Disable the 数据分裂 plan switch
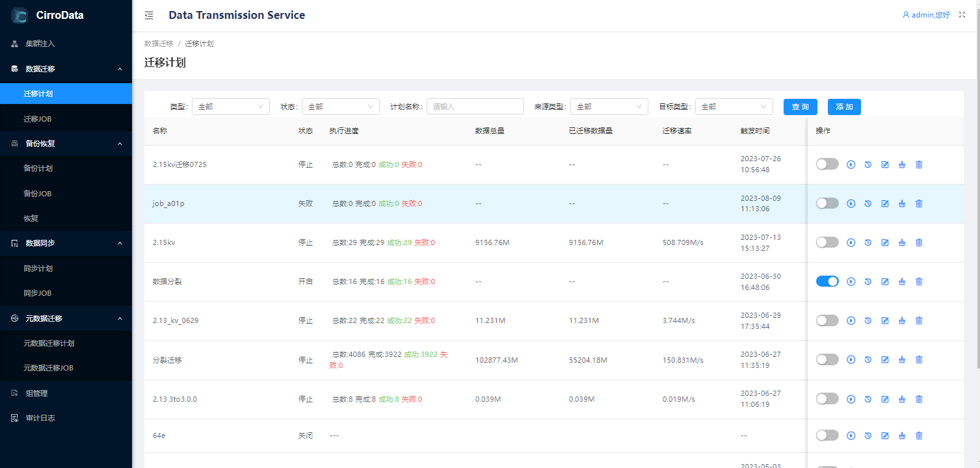980x468 pixels. 827,281
